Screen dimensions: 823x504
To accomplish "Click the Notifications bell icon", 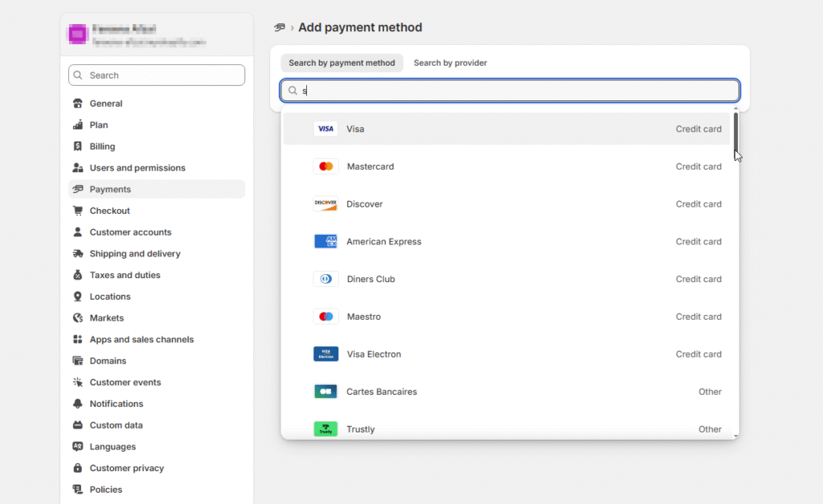I will point(78,404).
